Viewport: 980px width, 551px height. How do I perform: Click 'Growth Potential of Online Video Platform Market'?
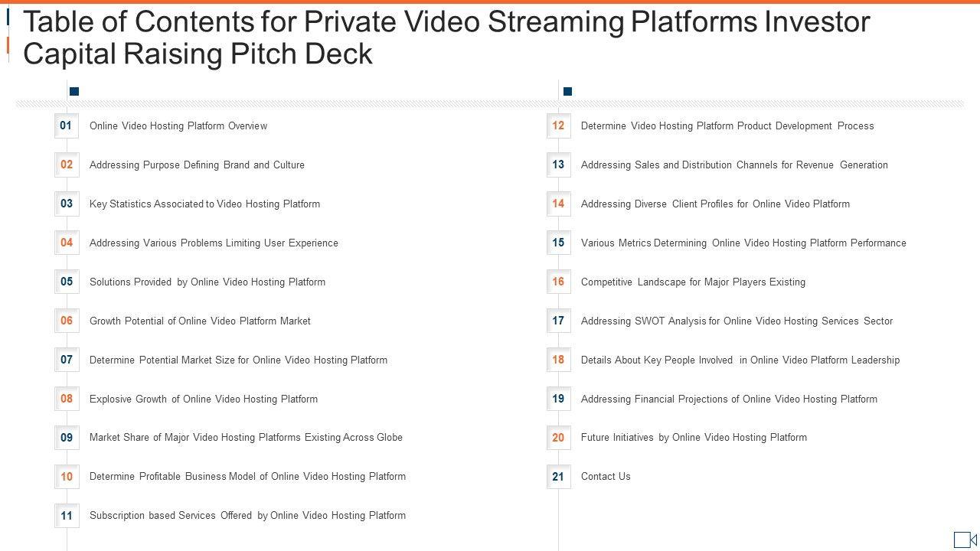point(200,321)
